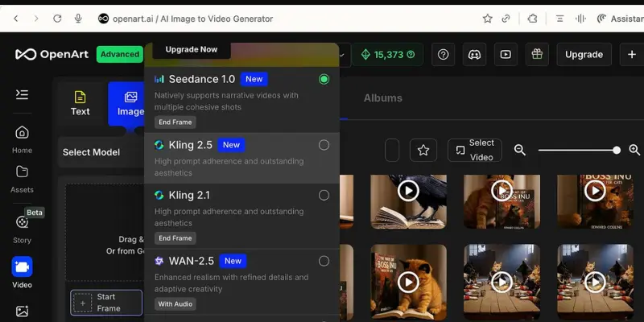The image size is (644, 322).
Task: Click the audio waveform icon in the browser toolbar
Action: (x=580, y=19)
